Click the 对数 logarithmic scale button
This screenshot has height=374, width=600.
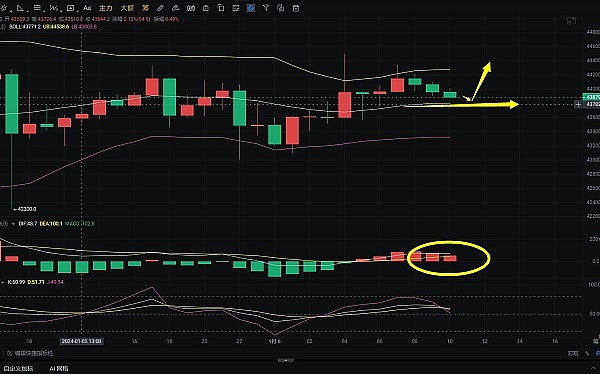click(573, 353)
